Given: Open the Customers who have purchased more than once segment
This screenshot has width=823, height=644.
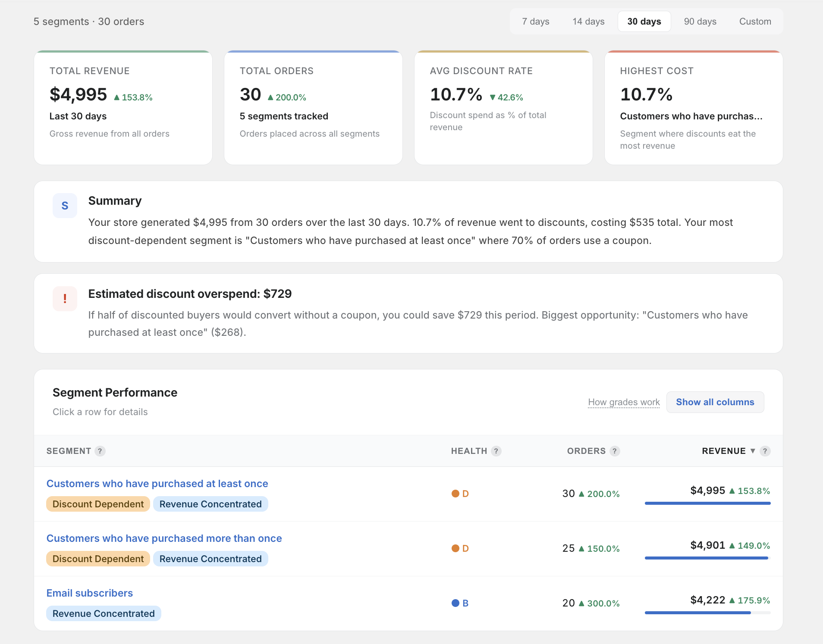Looking at the screenshot, I should [x=164, y=538].
